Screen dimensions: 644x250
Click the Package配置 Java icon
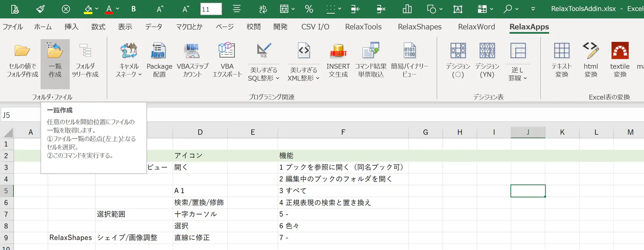[x=158, y=51]
